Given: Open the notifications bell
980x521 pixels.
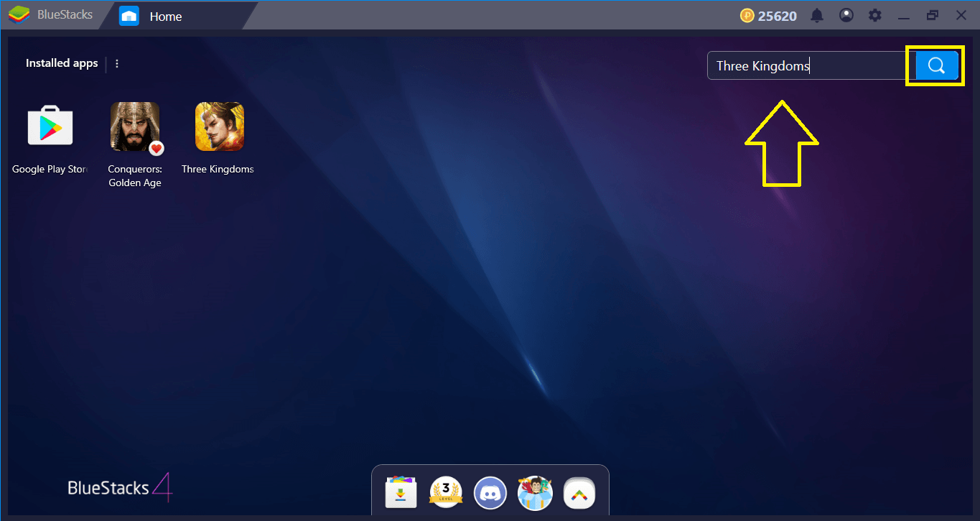Looking at the screenshot, I should [x=817, y=15].
